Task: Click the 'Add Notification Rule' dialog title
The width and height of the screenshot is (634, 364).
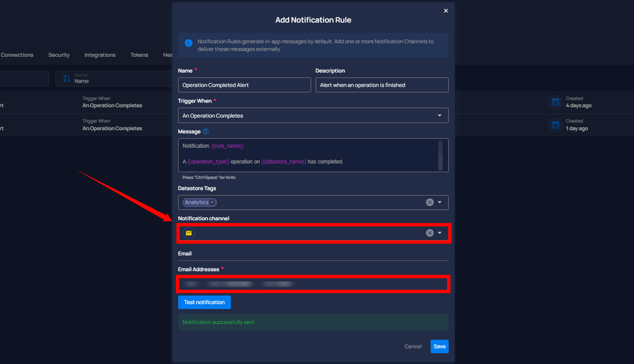Action: [313, 20]
